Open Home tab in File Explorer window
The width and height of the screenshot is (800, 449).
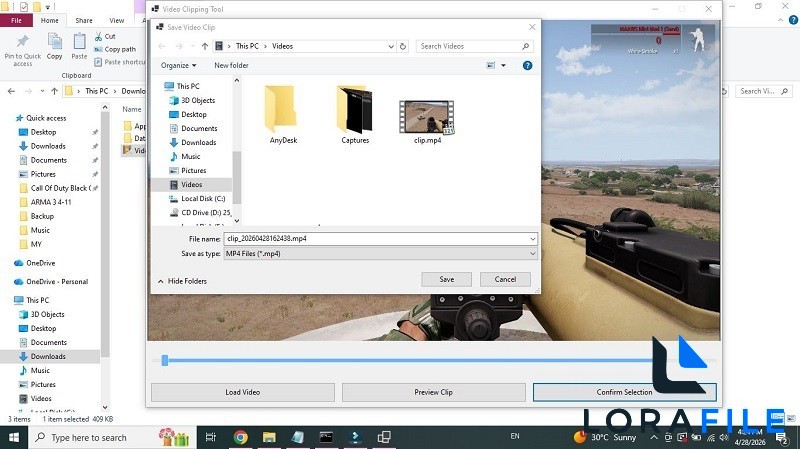(49, 20)
